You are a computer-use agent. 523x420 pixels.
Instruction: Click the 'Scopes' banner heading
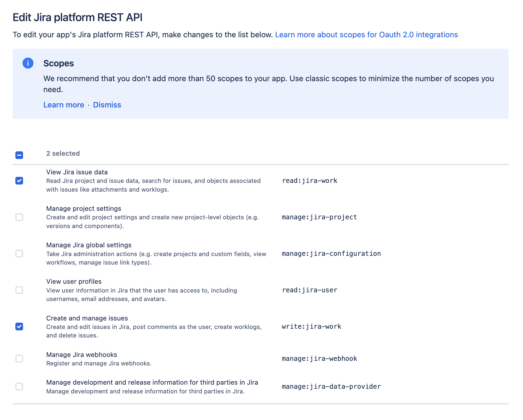(x=58, y=63)
